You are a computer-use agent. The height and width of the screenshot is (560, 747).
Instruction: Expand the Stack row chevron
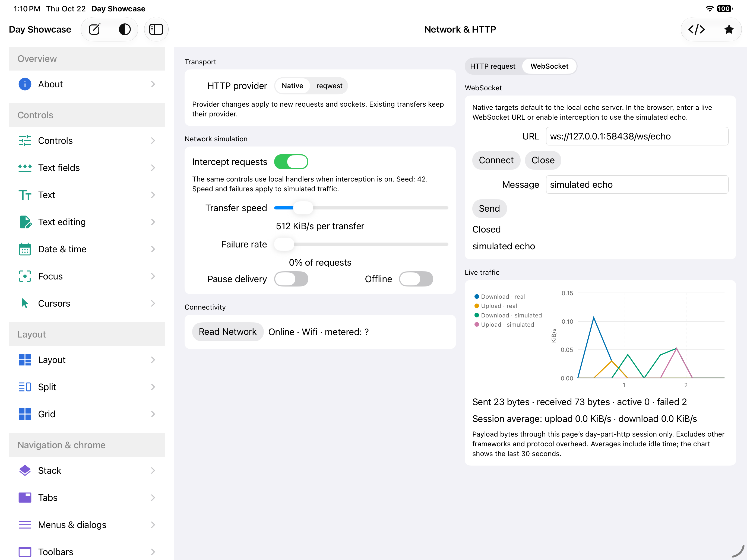(153, 470)
